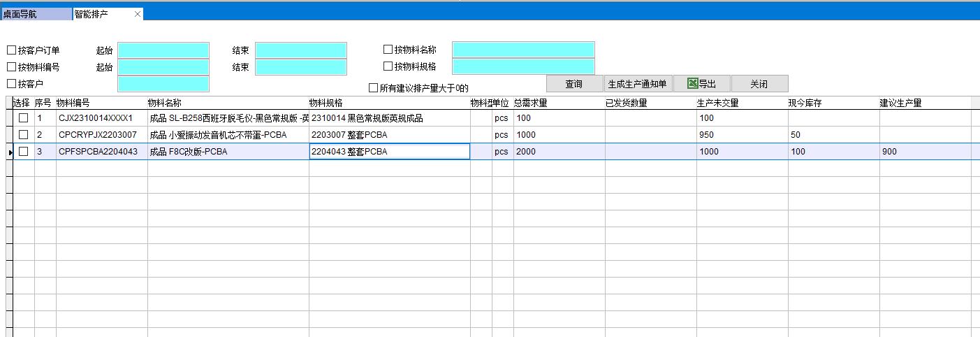
Task: Tick the 按物料规格 checkbox
Action: pos(388,66)
